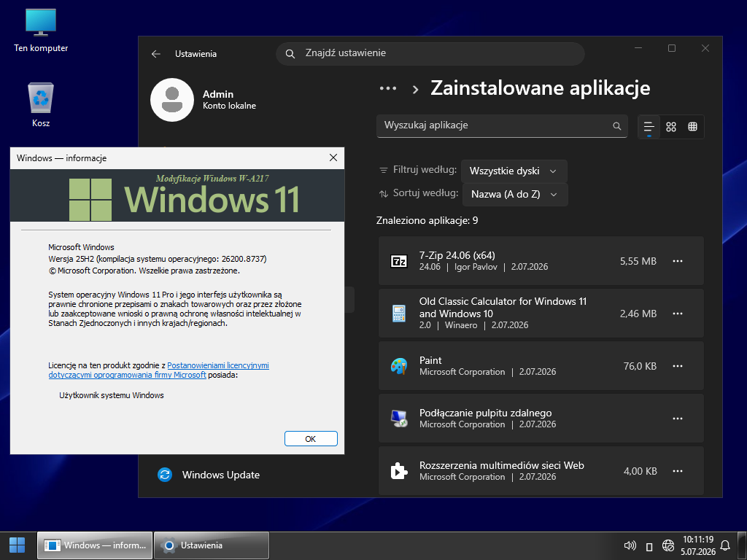This screenshot has width=747, height=560.
Task: Click the 5,55 MB size value
Action: pyautogui.click(x=638, y=261)
